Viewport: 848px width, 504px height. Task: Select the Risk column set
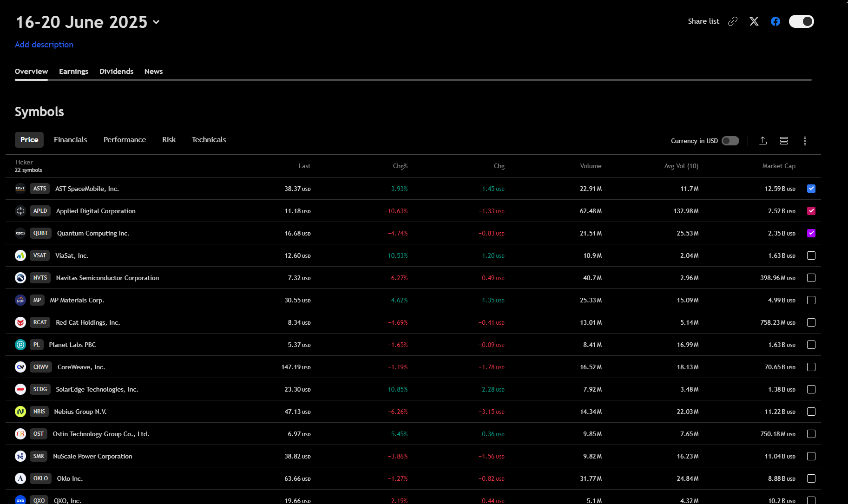169,140
